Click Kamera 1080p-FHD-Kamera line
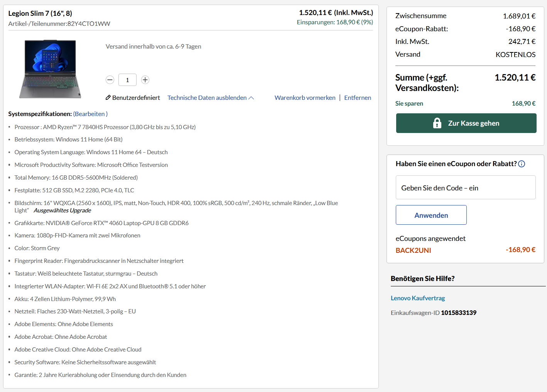Screen dimensions: 547x392 click(x=77, y=235)
